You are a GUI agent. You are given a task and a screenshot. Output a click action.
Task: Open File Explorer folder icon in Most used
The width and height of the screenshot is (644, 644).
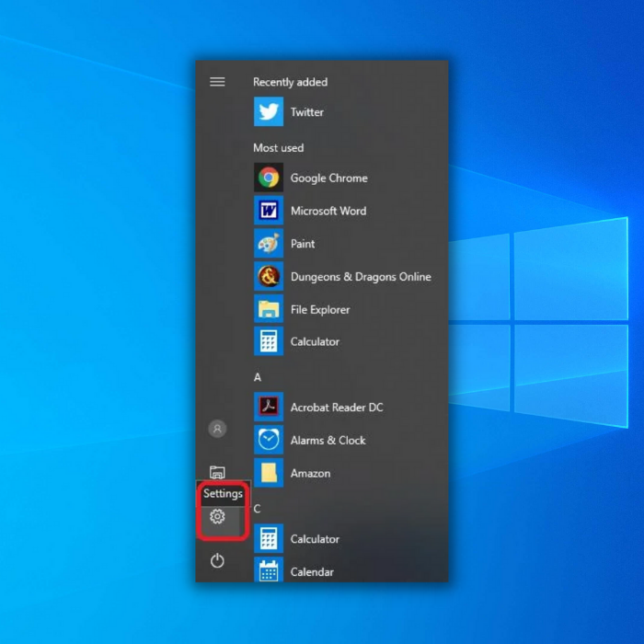click(x=269, y=309)
